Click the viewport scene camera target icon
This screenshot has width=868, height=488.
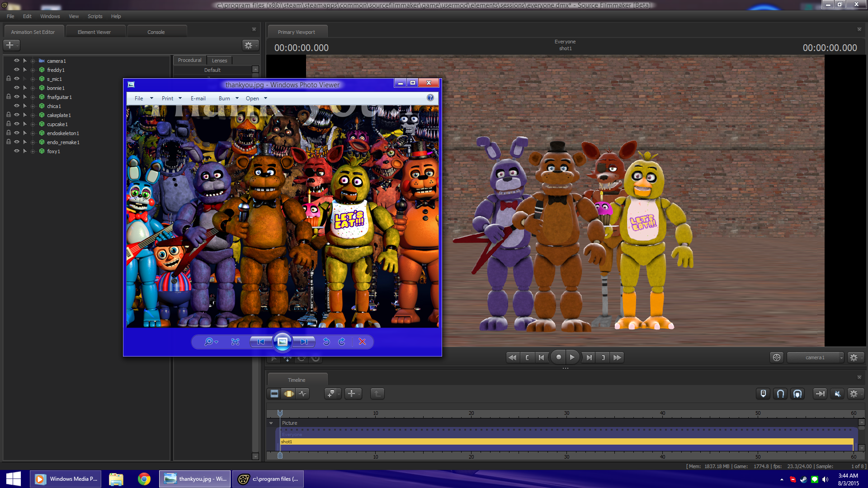pyautogui.click(x=776, y=357)
